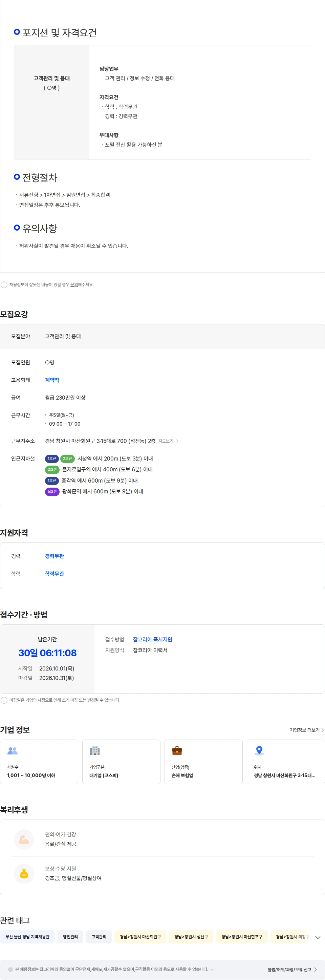Click the 사원수 people icon
The image size is (325, 980).
tap(13, 751)
